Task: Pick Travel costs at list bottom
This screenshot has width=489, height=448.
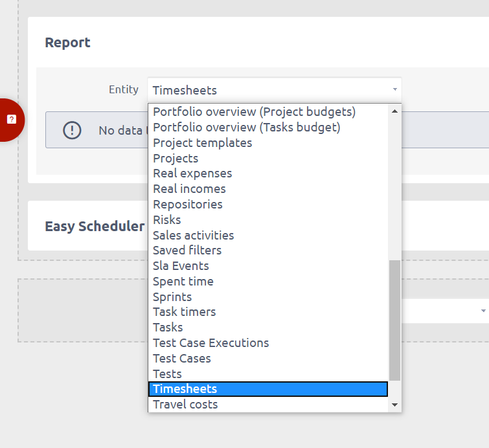Action: pos(185,405)
